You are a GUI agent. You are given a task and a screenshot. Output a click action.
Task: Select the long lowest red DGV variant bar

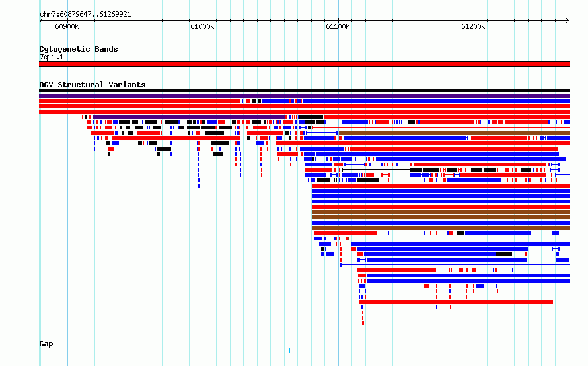pyautogui.click(x=456, y=302)
